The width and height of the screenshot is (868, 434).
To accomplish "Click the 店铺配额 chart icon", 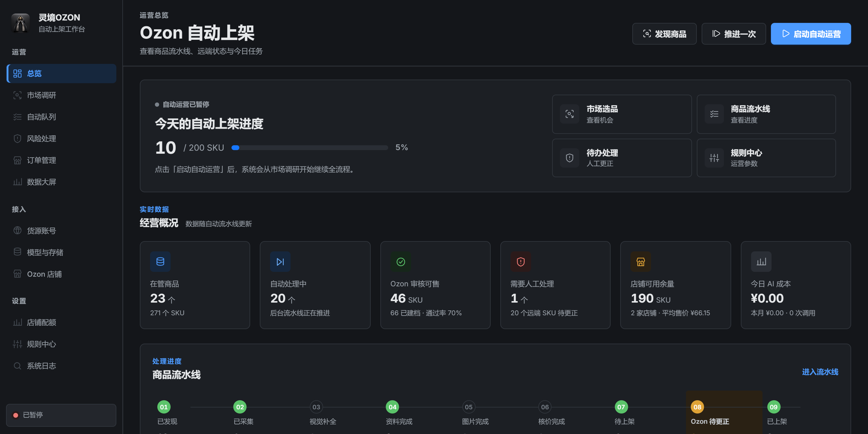I will tap(17, 322).
